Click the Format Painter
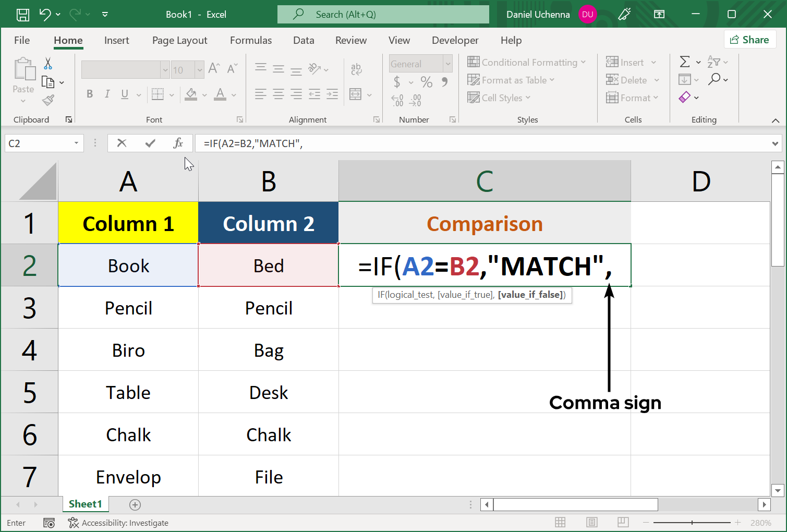787x532 pixels. pos(49,100)
